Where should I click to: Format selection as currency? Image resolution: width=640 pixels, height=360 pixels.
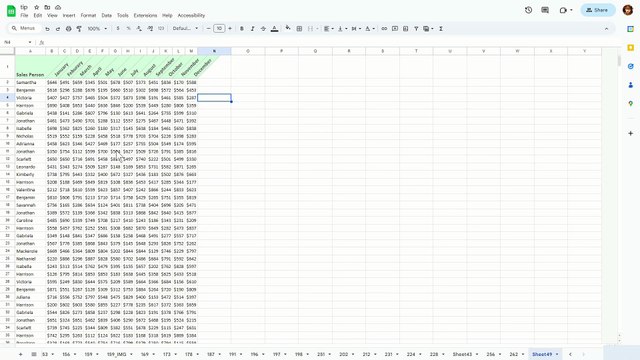tap(118, 29)
